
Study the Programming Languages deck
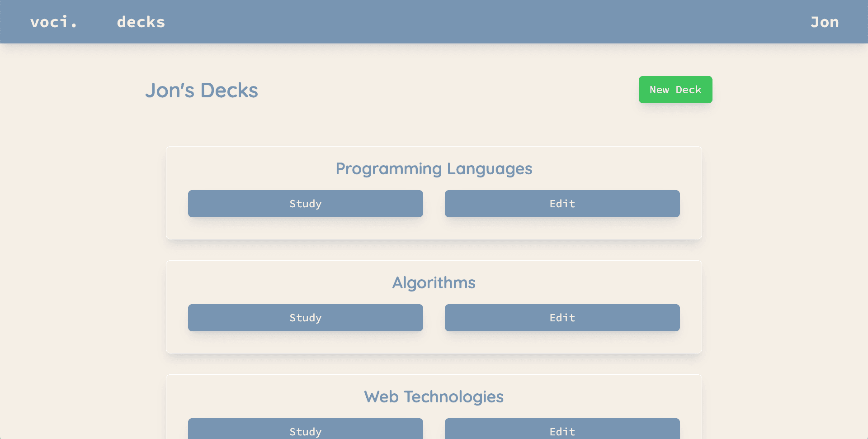(x=305, y=204)
